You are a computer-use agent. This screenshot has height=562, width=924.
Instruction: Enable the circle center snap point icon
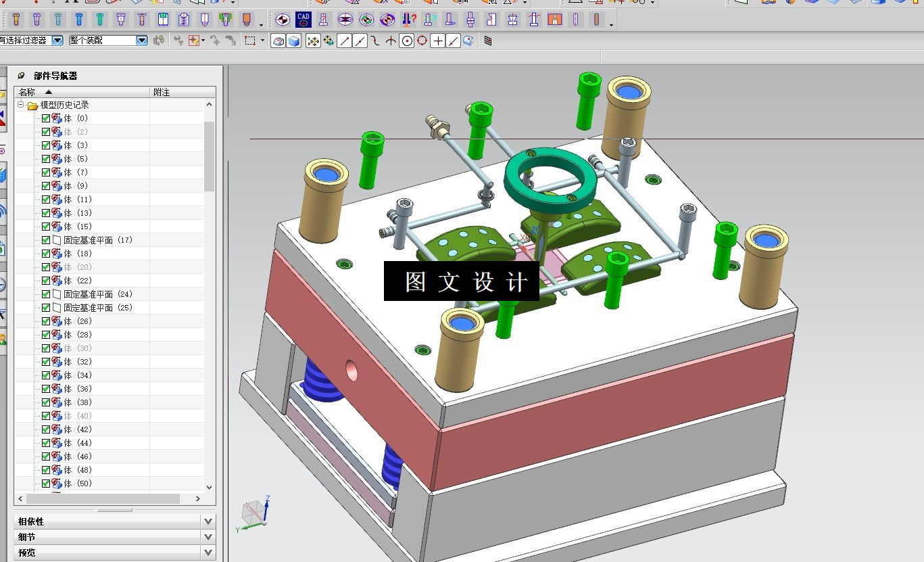point(406,41)
